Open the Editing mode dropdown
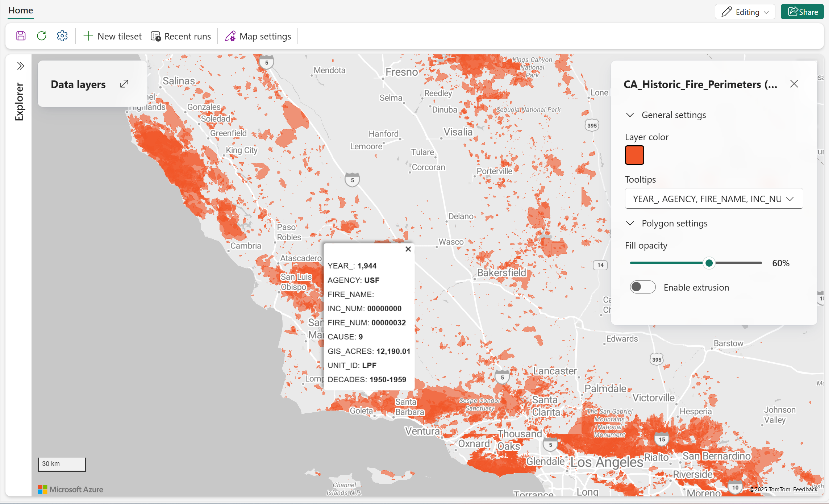Viewport: 829px width, 504px height. 745,12
